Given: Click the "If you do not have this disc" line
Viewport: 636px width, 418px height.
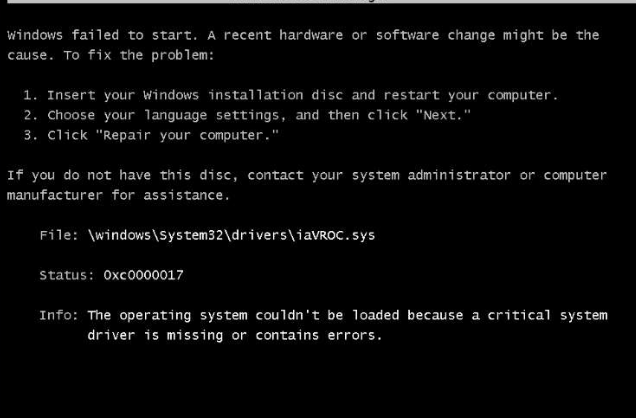Looking at the screenshot, I should tap(120, 175).
